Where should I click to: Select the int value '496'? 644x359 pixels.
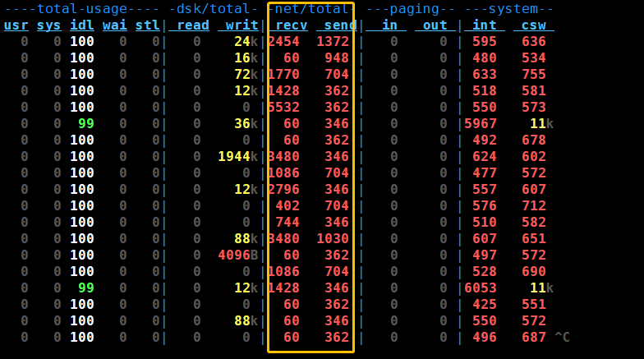click(x=485, y=337)
